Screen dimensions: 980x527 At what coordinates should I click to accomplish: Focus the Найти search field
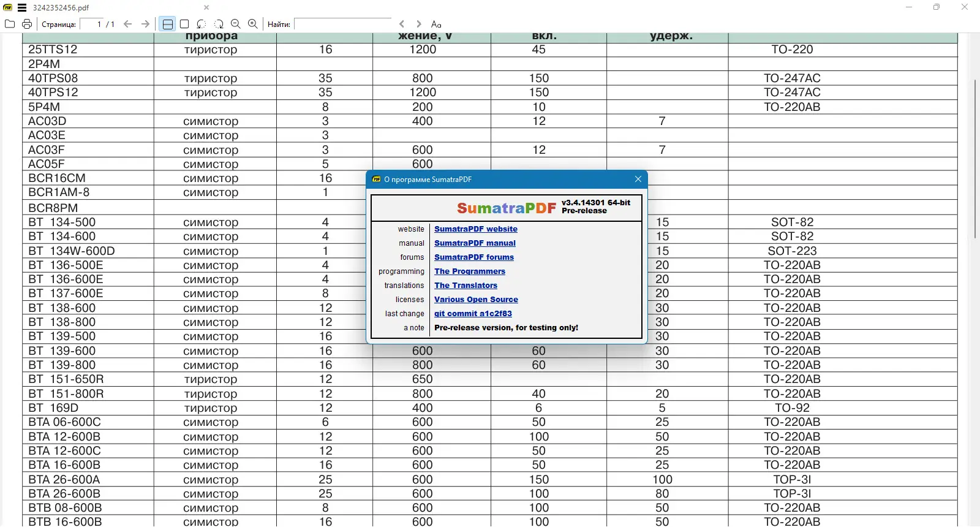(x=343, y=24)
